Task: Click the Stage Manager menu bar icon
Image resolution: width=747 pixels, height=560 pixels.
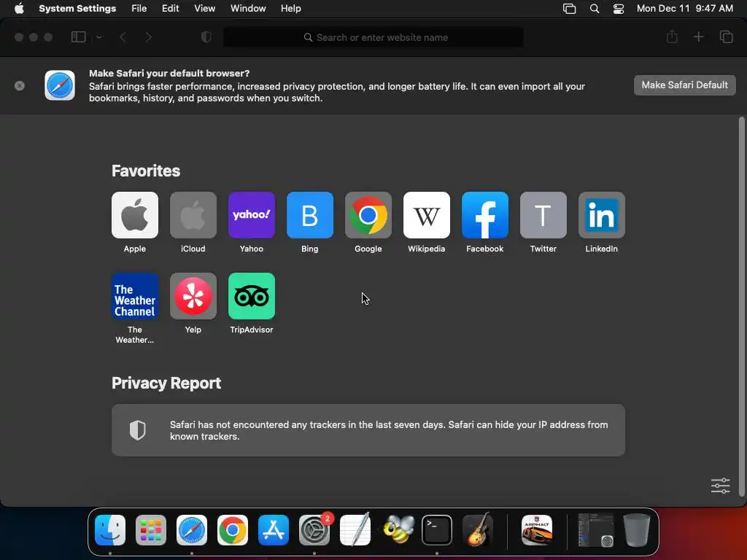Action: point(569,9)
